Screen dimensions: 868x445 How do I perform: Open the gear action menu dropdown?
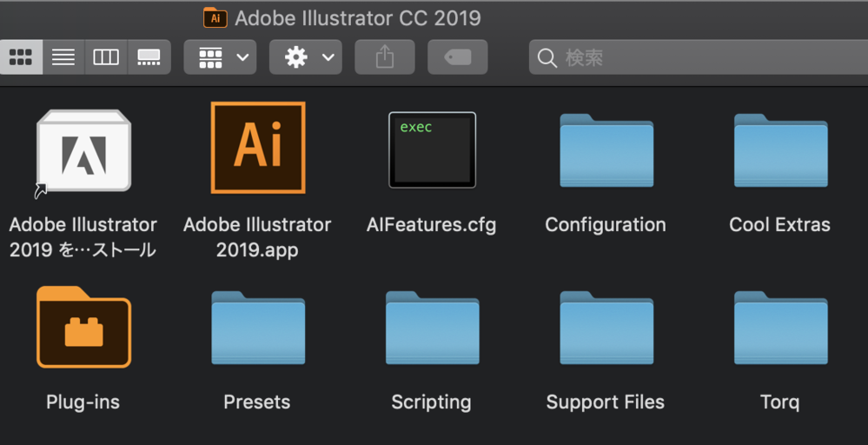pyautogui.click(x=305, y=57)
